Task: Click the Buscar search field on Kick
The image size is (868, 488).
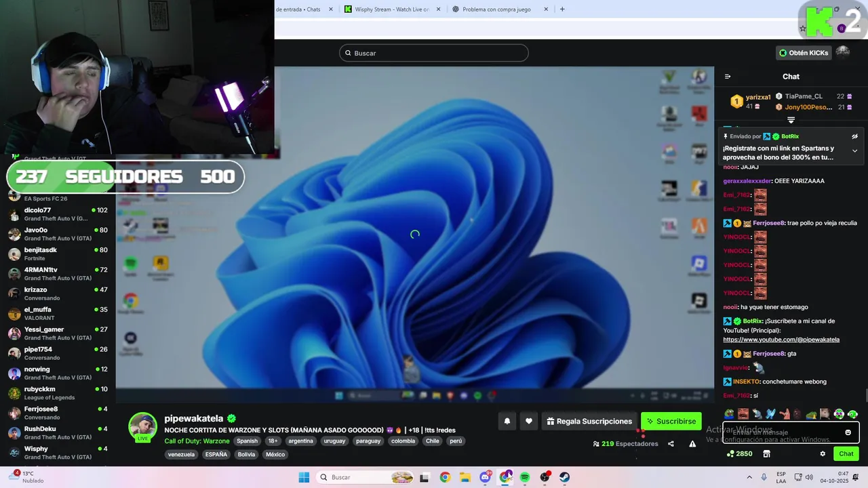Action: pos(434,53)
